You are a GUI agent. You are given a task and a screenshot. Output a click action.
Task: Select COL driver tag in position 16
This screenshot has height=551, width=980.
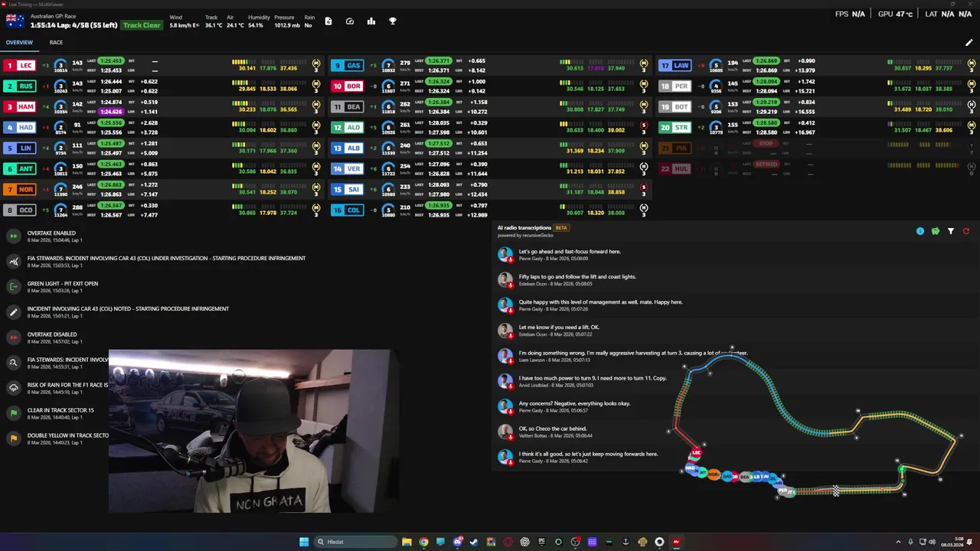pyautogui.click(x=348, y=210)
